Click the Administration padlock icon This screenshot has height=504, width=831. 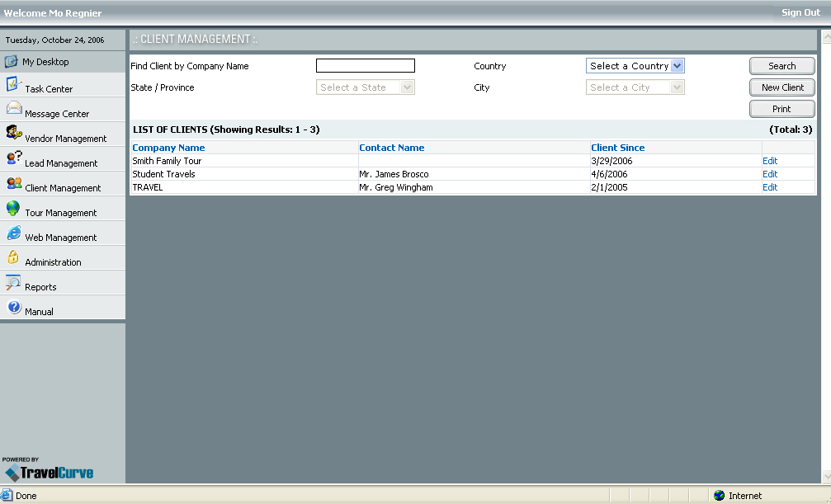coord(13,257)
